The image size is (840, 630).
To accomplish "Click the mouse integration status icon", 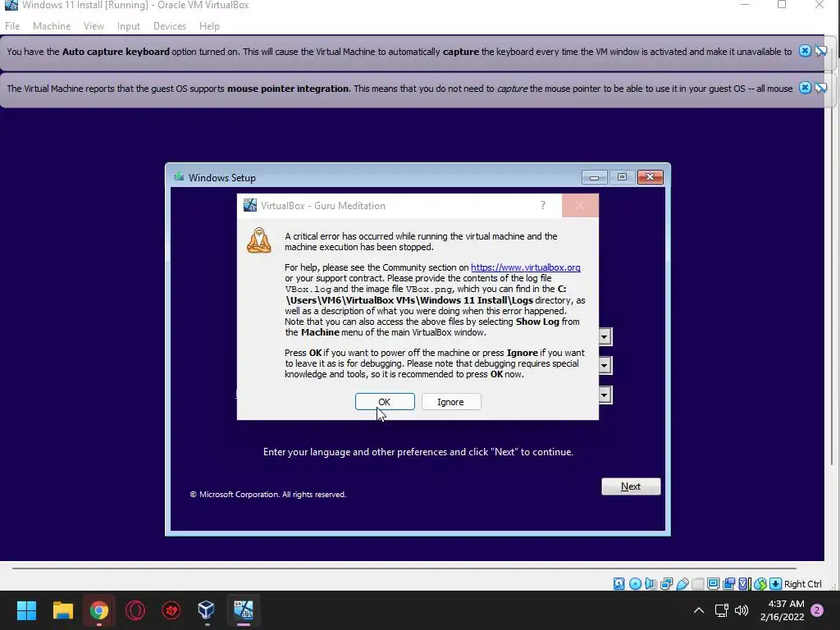I will click(x=760, y=584).
